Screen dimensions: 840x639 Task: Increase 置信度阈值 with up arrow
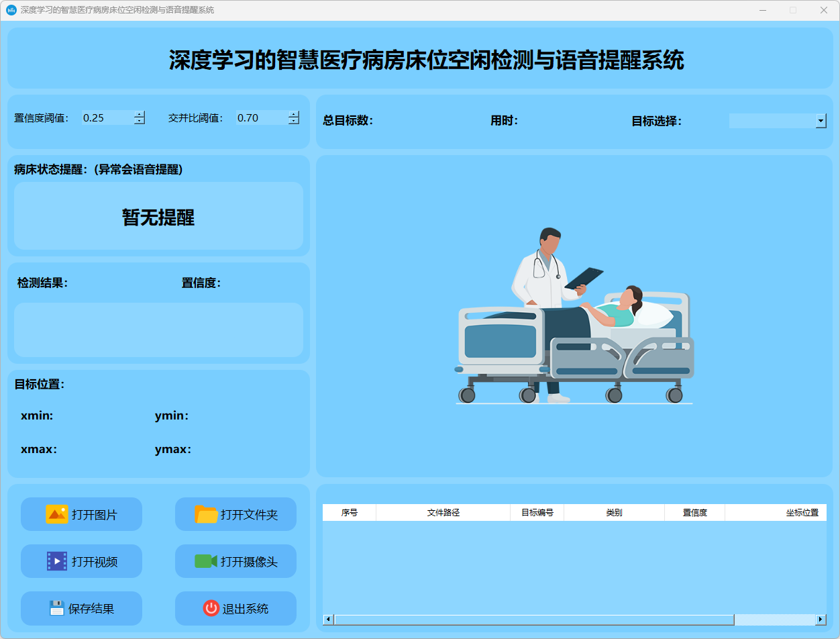tap(140, 114)
